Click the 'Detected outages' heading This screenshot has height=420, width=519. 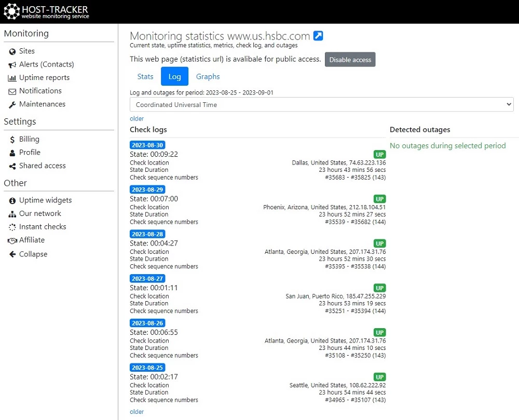tap(420, 130)
